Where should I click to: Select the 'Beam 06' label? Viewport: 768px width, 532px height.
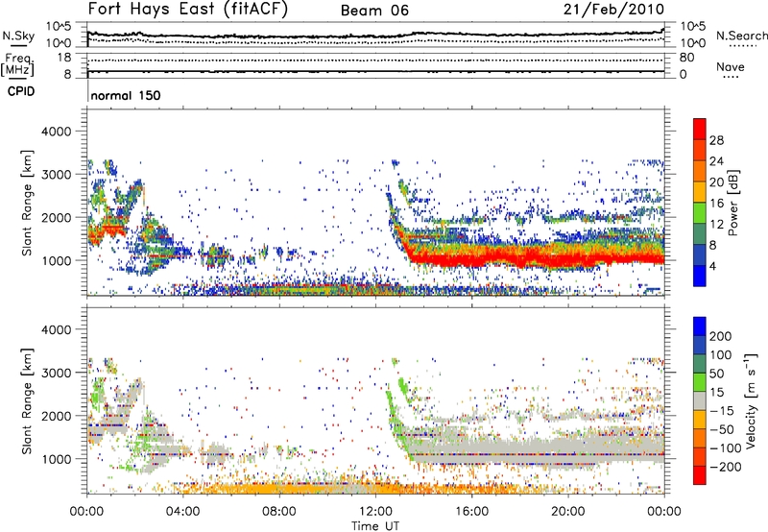pyautogui.click(x=374, y=11)
